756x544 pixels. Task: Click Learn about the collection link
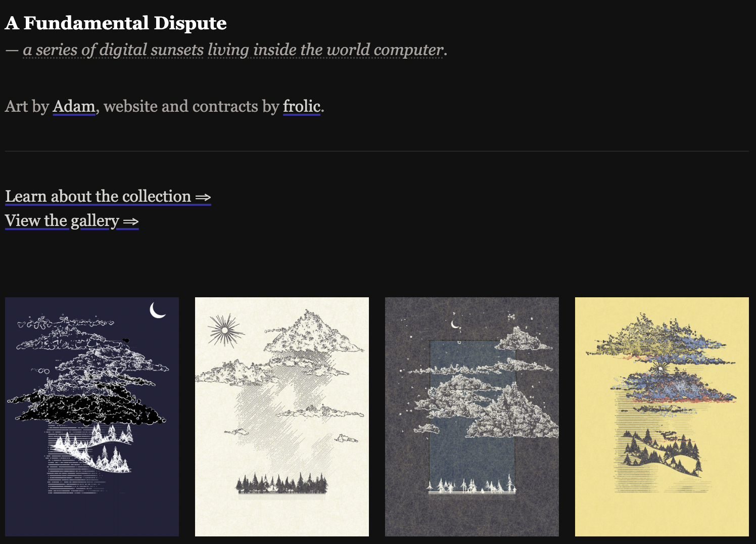108,196
